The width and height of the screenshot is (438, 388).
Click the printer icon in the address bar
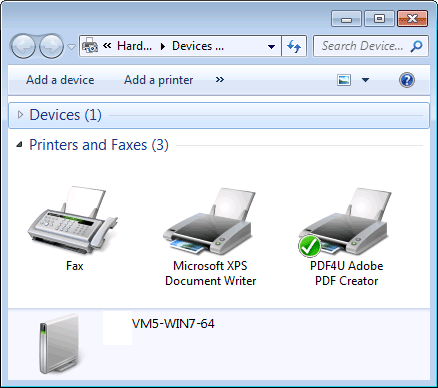click(x=90, y=46)
